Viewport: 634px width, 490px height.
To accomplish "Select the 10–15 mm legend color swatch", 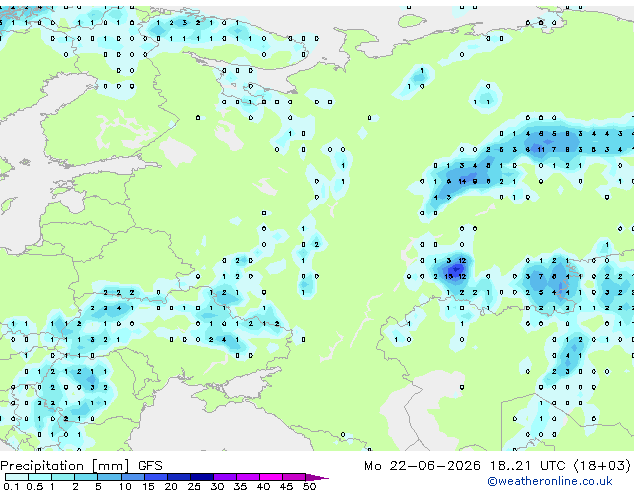I will pos(133,477).
